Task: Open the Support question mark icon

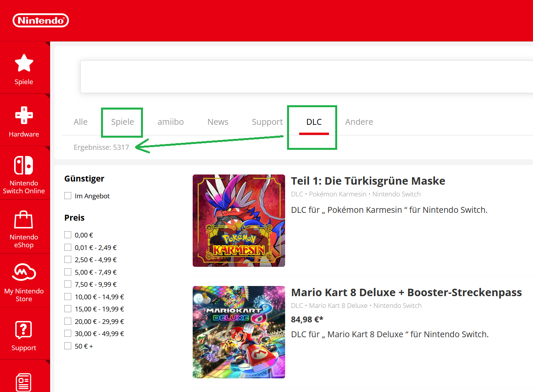Action: [23, 330]
